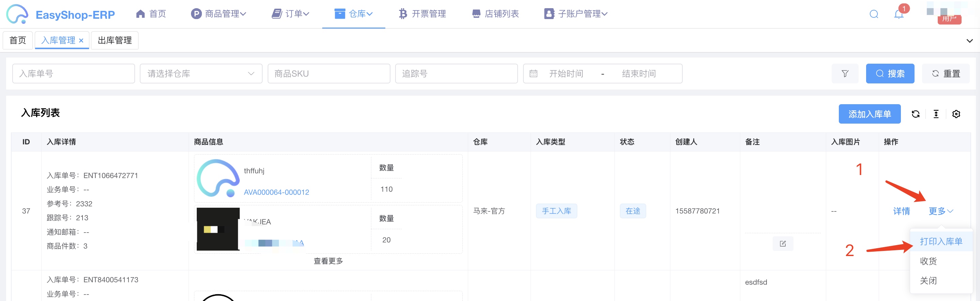Expand the 订单 menu
This screenshot has height=301, width=980.
pyautogui.click(x=290, y=14)
